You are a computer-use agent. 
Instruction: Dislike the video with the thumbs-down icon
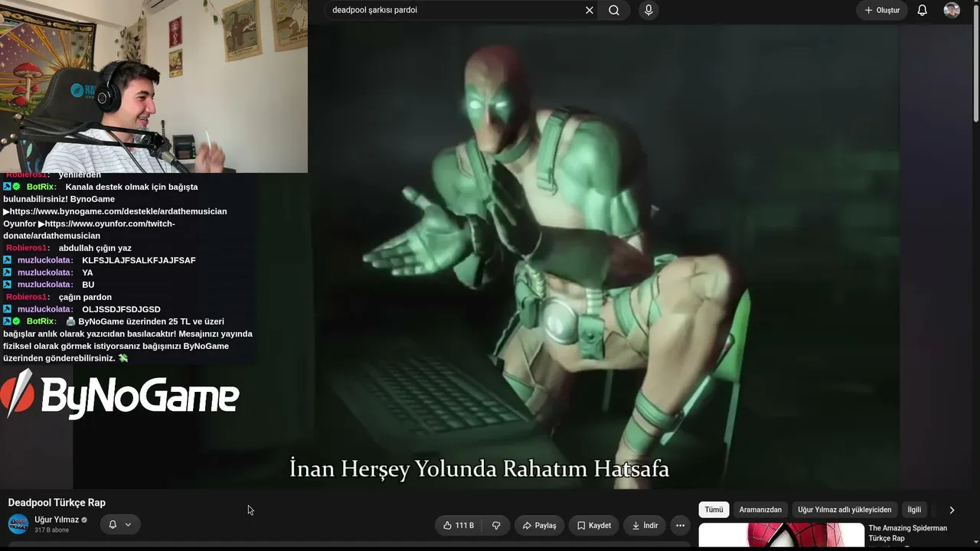coord(496,526)
